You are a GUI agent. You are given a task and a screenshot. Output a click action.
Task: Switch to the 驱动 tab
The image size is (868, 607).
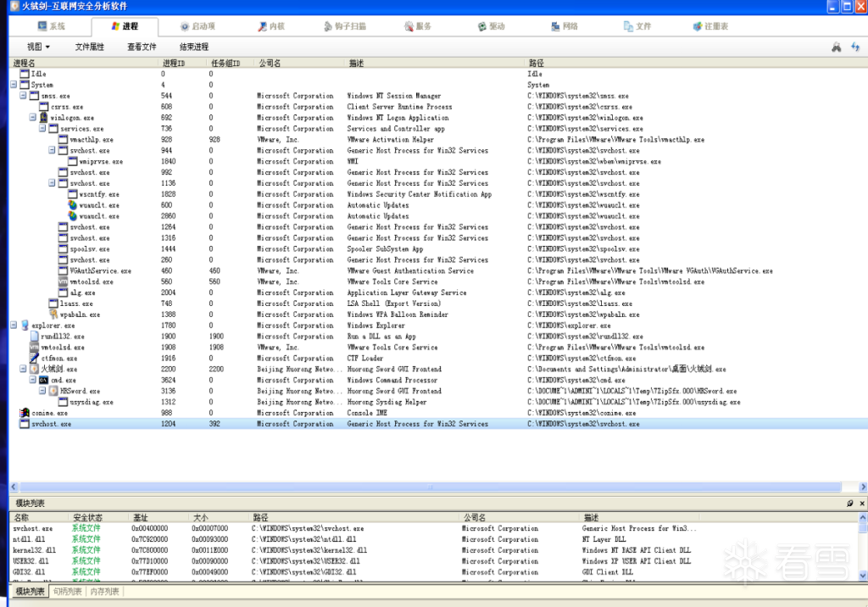492,26
